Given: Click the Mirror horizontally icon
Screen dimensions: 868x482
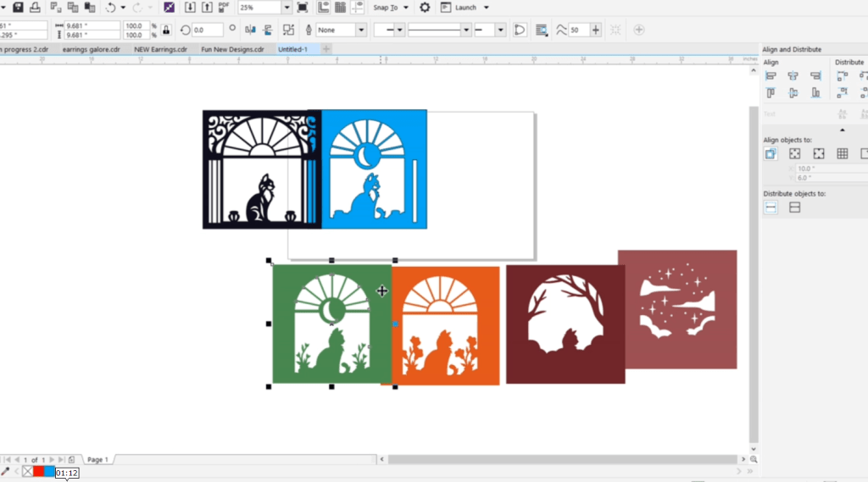Looking at the screenshot, I should pos(250,30).
